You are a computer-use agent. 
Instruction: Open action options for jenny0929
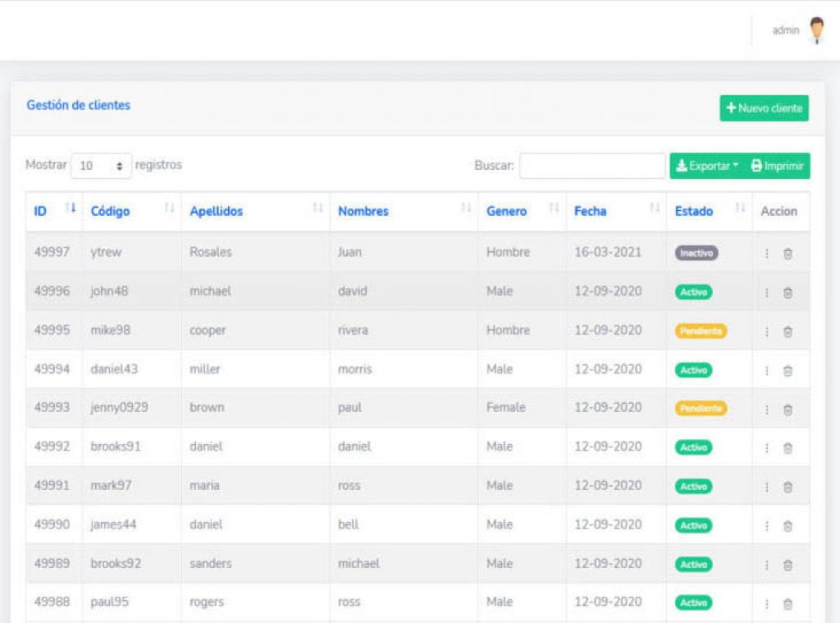(x=766, y=408)
